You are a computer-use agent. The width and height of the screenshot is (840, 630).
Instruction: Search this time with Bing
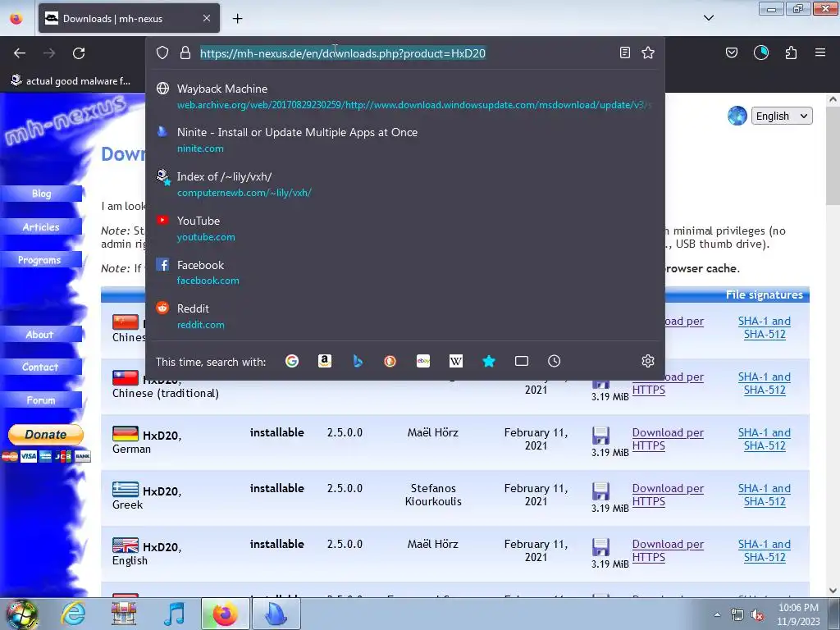[358, 361]
